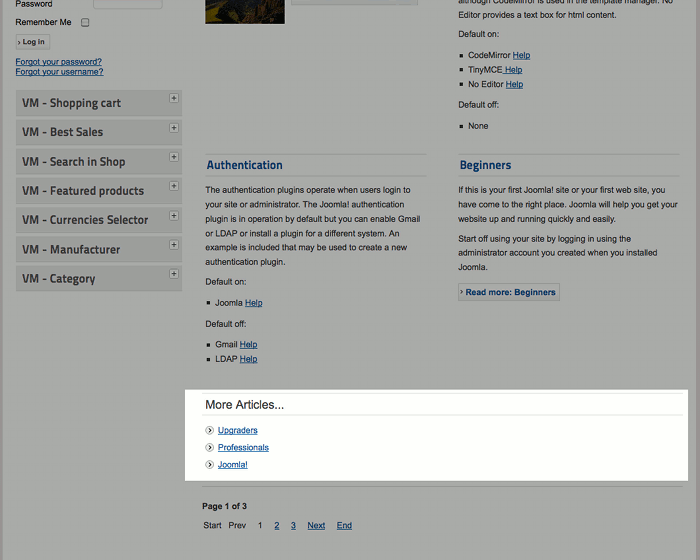Screen dimensions: 700x560
Task: Expand VM - Shopping cart plus icon
Action: coord(174,98)
